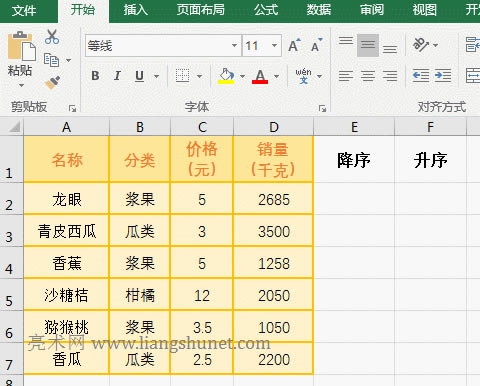Switch to the 开始 tab

click(x=83, y=11)
